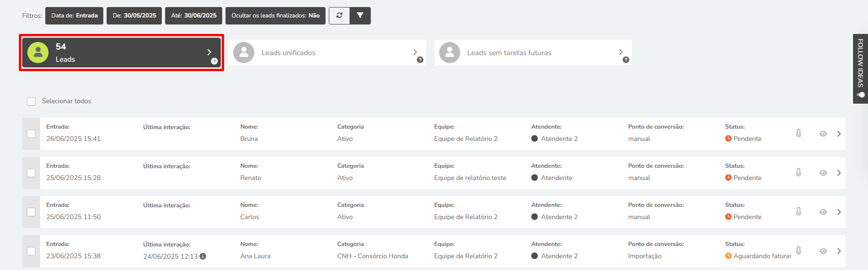Click the attendant dot beside Atendente in Renato's row
This screenshot has width=868, height=270.
534,178
